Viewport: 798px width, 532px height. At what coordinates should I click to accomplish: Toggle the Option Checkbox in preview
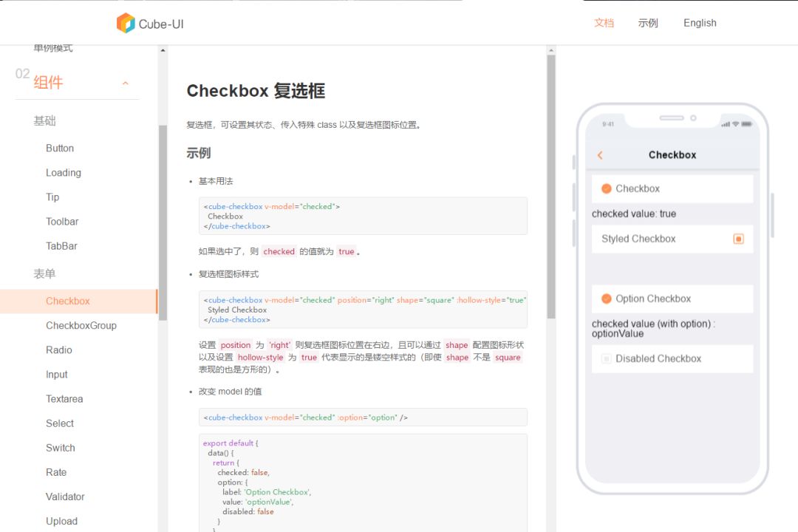coord(606,299)
